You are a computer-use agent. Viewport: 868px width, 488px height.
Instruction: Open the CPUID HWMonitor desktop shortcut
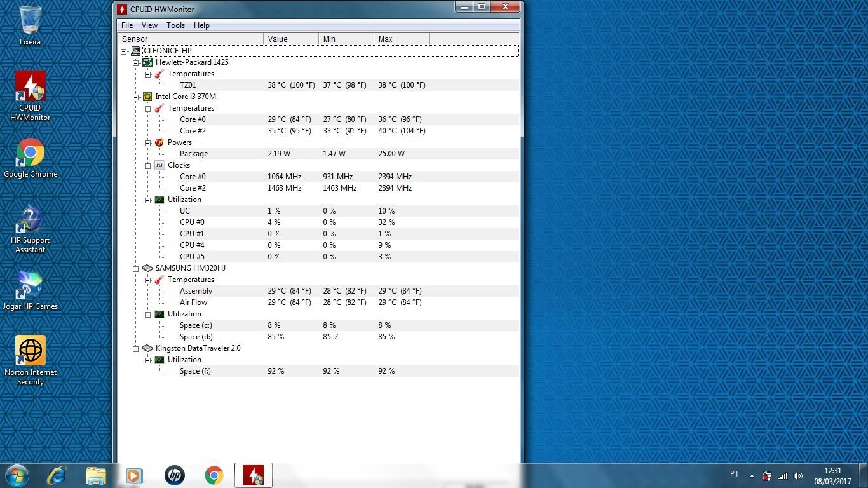30,95
